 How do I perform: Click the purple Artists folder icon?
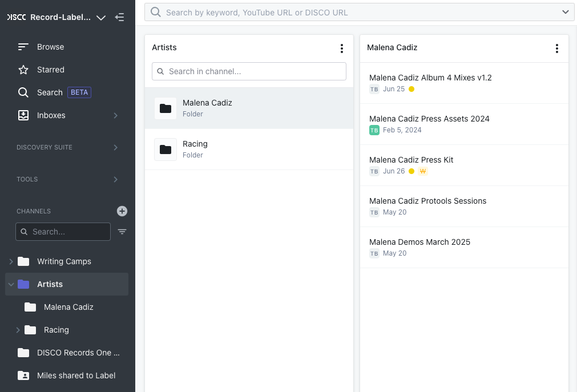23,284
